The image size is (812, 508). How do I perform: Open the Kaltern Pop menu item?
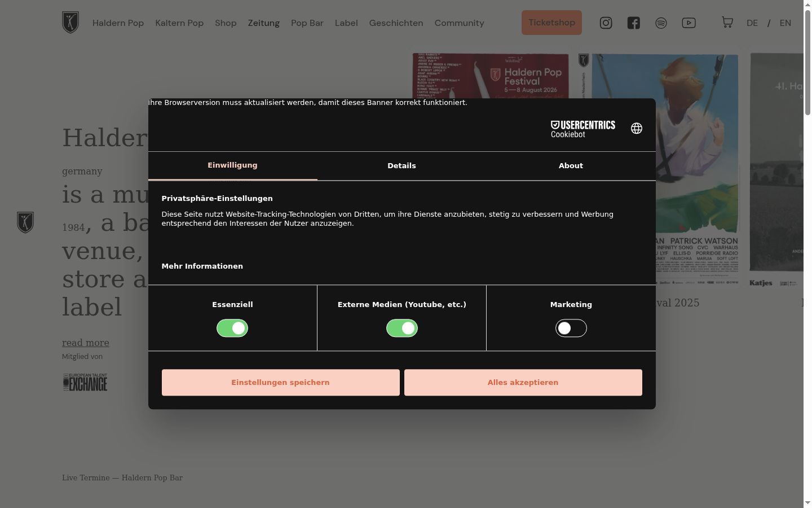[179, 23]
